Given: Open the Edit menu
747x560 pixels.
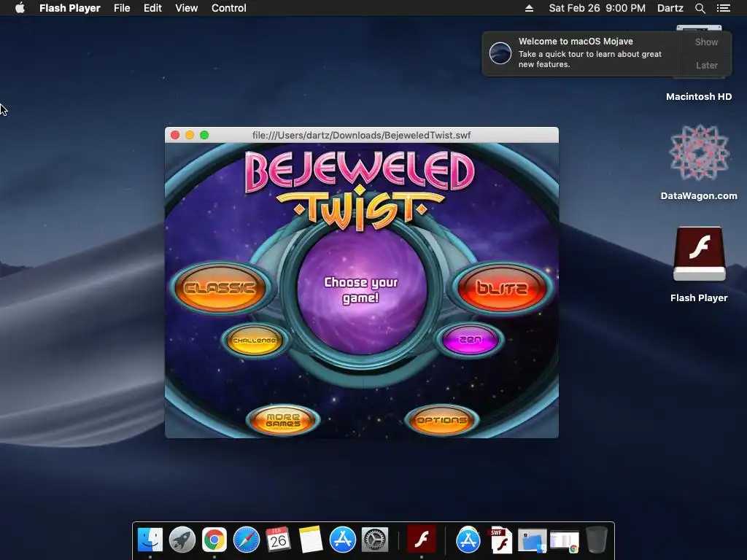Looking at the screenshot, I should click(152, 7).
